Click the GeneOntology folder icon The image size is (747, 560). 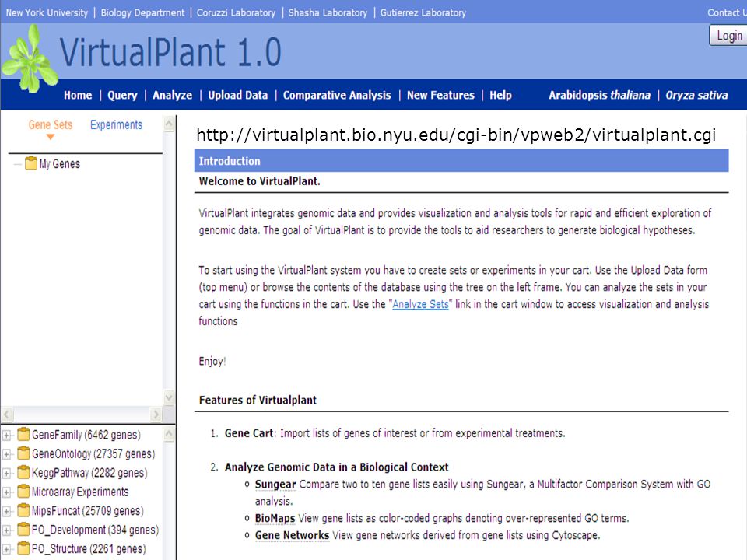pos(23,453)
